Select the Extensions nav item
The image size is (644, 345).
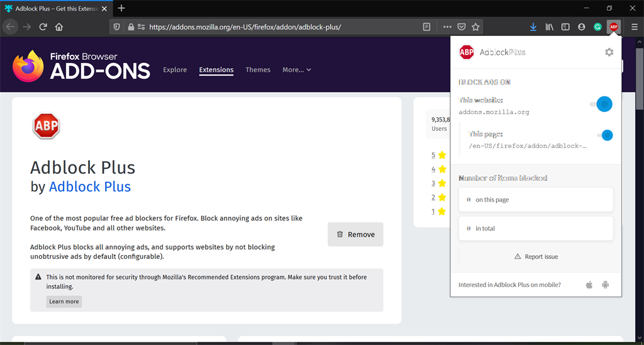(216, 70)
